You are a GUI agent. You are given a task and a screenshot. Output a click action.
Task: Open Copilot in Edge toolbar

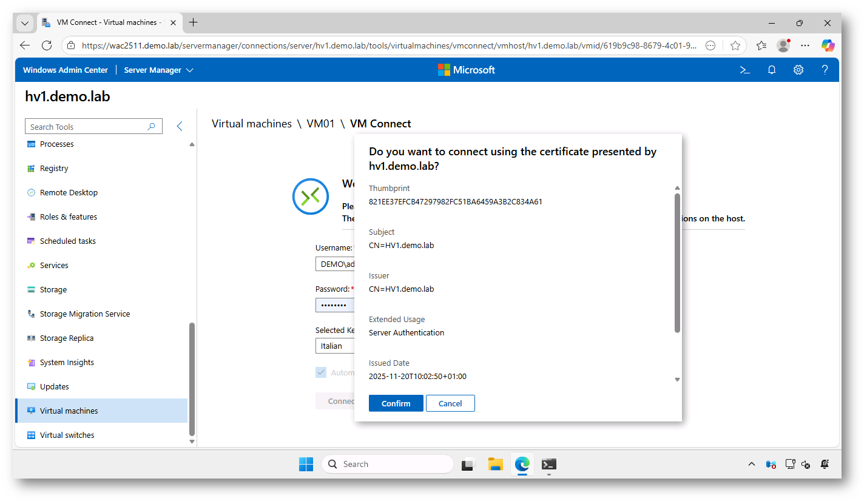[828, 45]
